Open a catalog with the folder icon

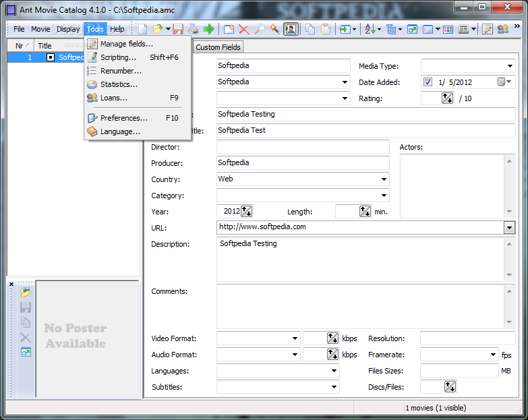click(157, 29)
